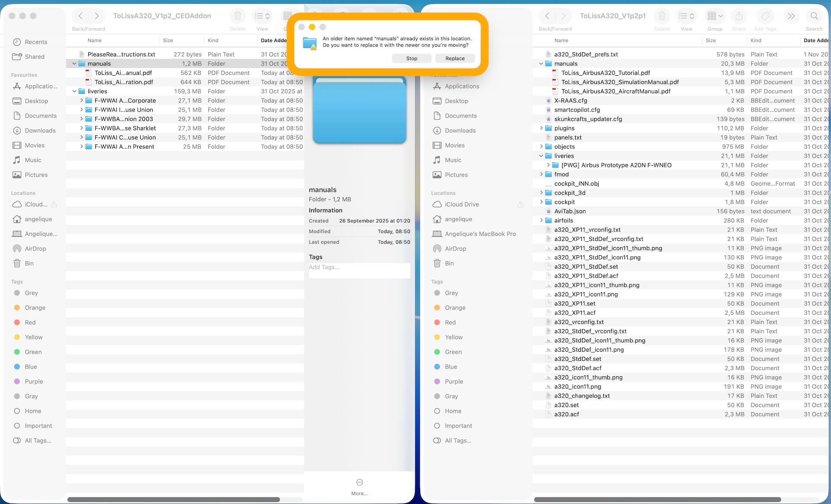Expand F-WWAI A...Corporate livery folder

coord(81,100)
